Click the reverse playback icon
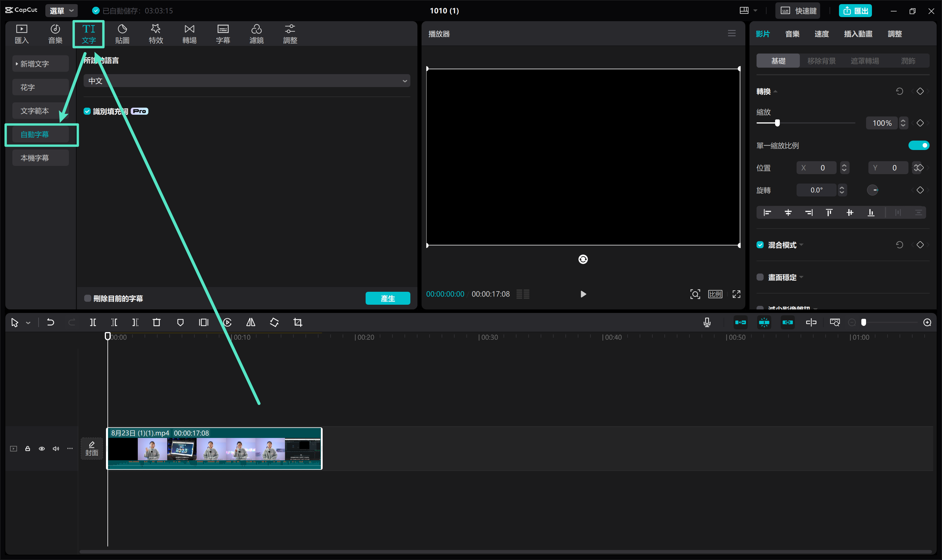 point(227,322)
